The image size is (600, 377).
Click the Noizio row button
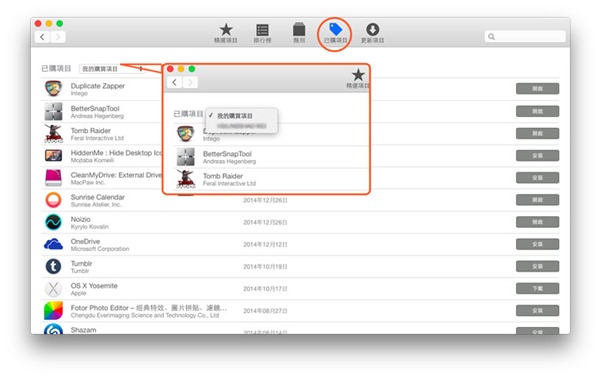pos(537,222)
